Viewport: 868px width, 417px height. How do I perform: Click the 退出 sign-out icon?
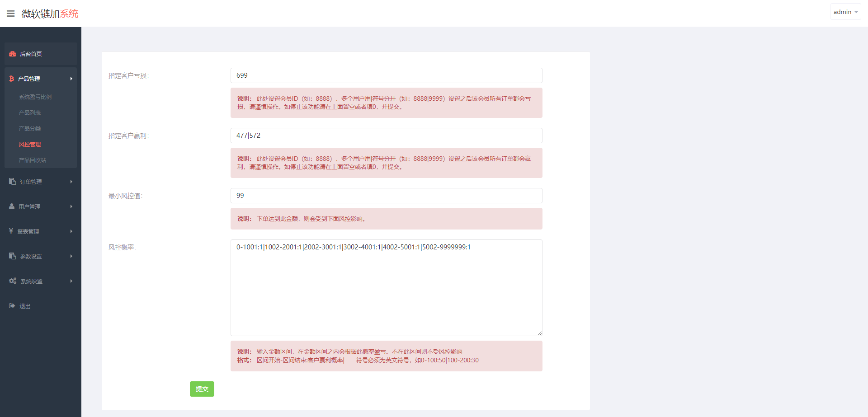12,306
